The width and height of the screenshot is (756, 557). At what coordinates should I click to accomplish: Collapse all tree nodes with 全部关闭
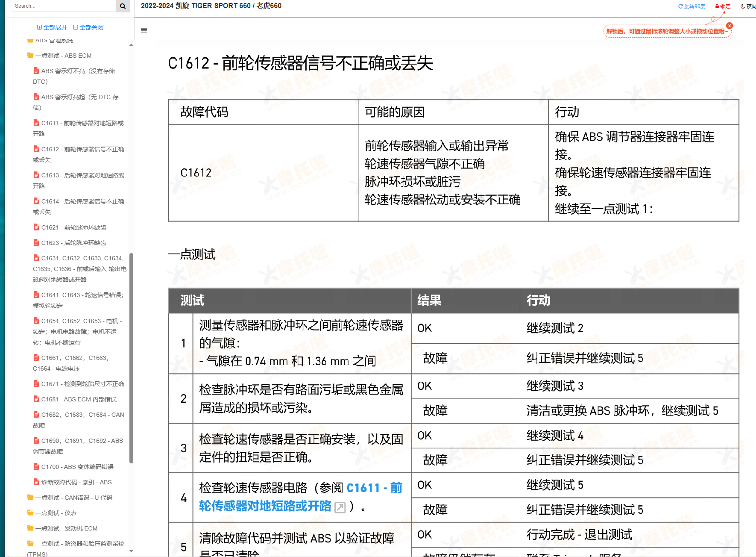click(x=88, y=27)
